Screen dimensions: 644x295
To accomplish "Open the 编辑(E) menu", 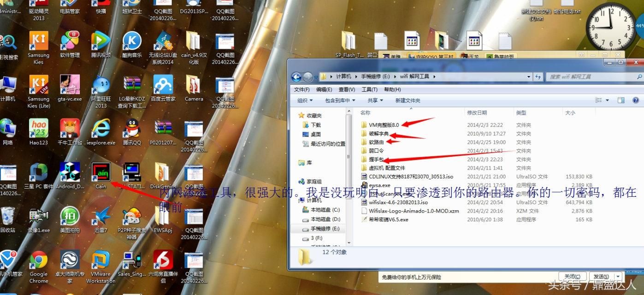I will (x=324, y=89).
